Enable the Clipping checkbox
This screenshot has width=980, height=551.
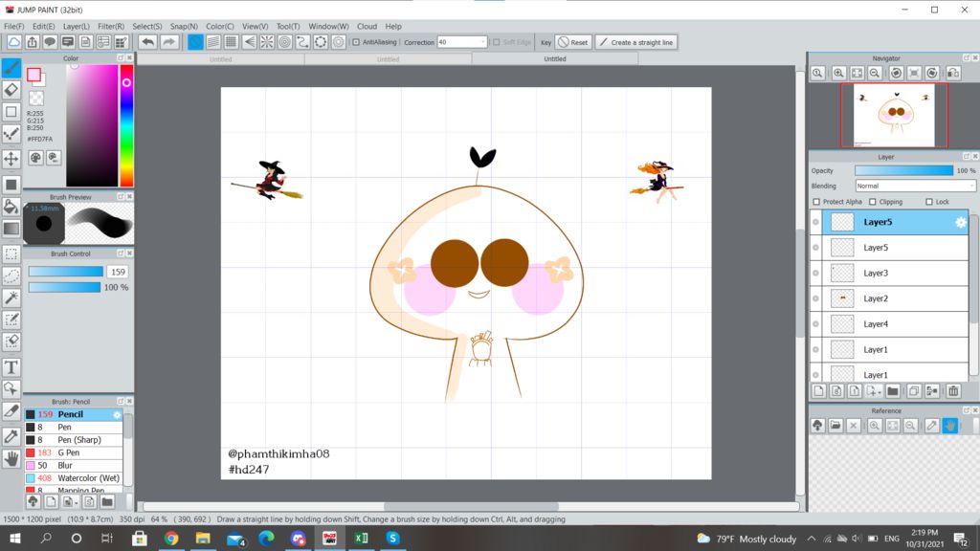pyautogui.click(x=873, y=202)
